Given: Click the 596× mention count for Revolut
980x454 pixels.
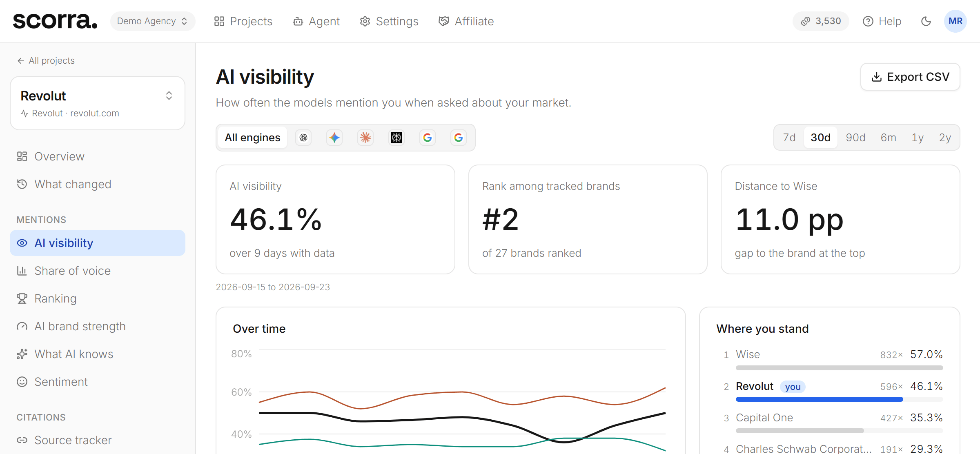Looking at the screenshot, I should pyautogui.click(x=892, y=387).
